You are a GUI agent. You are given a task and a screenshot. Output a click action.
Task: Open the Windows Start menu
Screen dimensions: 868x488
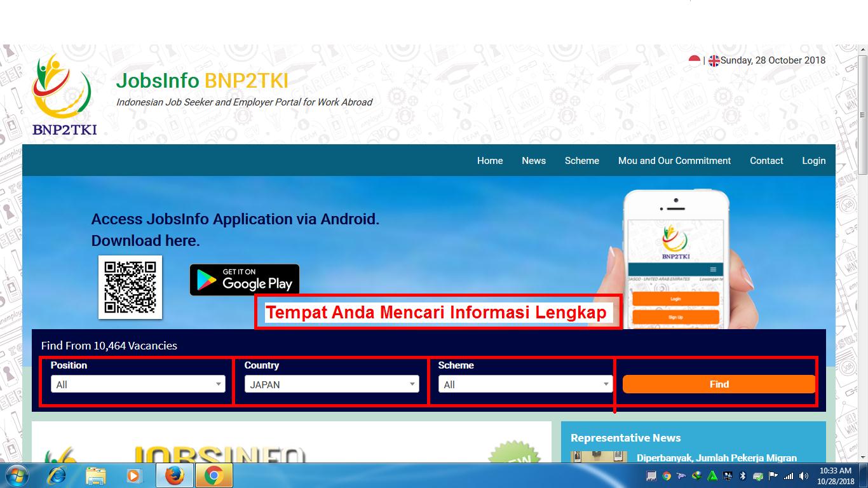[17, 475]
